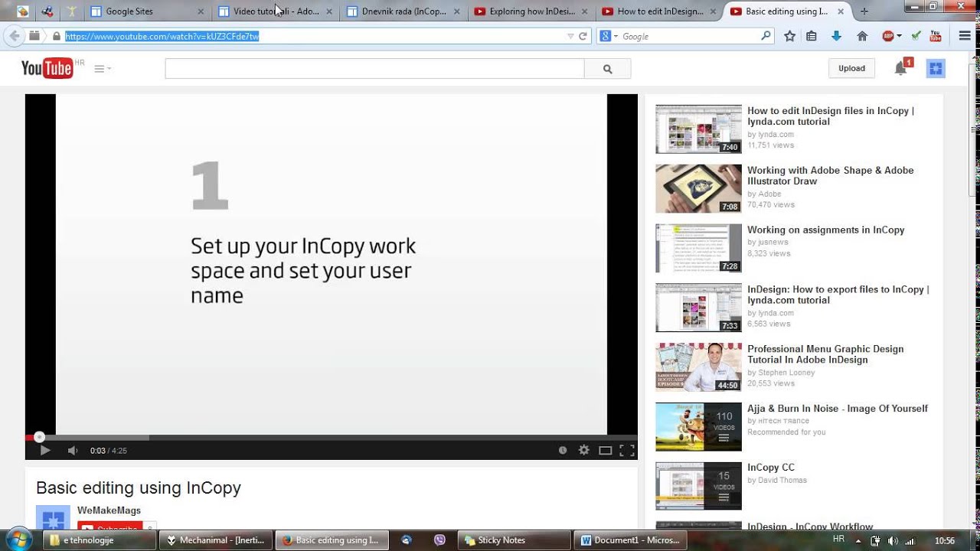Go back with the browser back arrow
This screenshot has height=551, width=980.
[15, 36]
